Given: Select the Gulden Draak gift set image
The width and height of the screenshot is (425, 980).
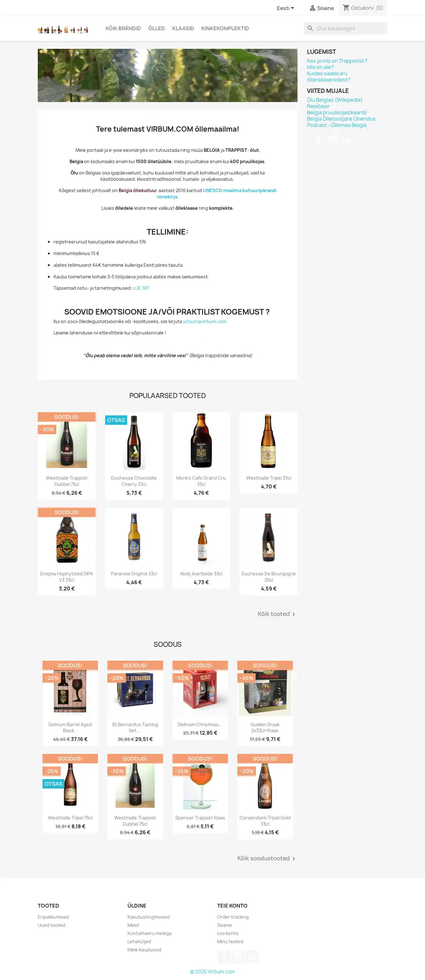Looking at the screenshot, I should (x=265, y=691).
